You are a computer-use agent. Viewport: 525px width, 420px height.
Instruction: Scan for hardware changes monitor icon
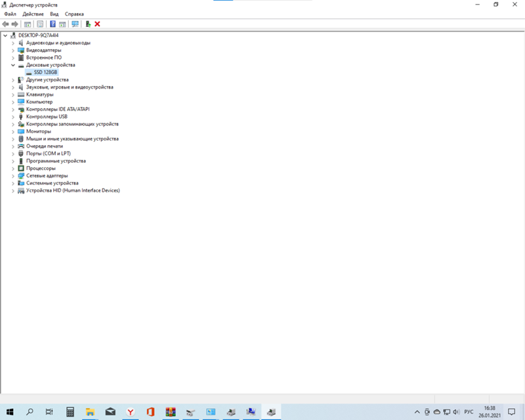click(x=75, y=24)
